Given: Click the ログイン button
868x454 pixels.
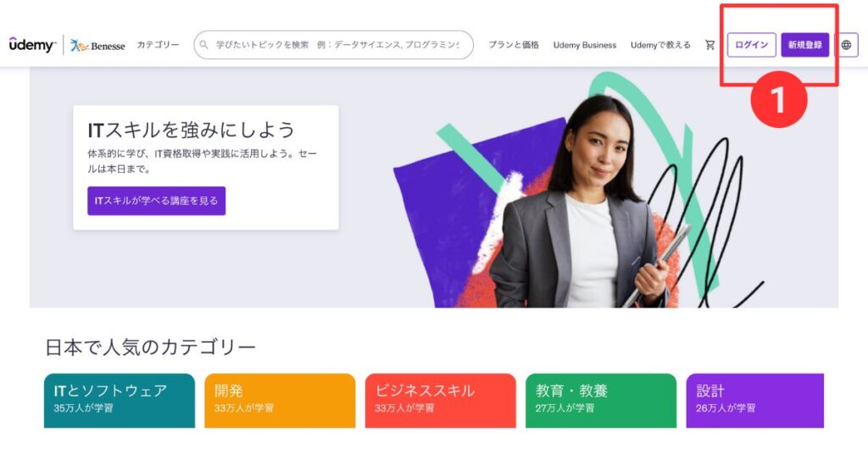Looking at the screenshot, I should (752, 45).
